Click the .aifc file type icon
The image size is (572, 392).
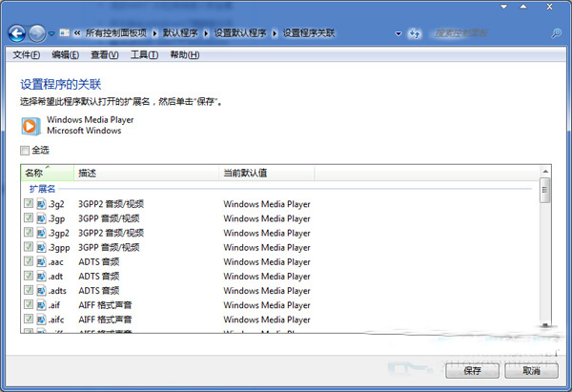(41, 319)
